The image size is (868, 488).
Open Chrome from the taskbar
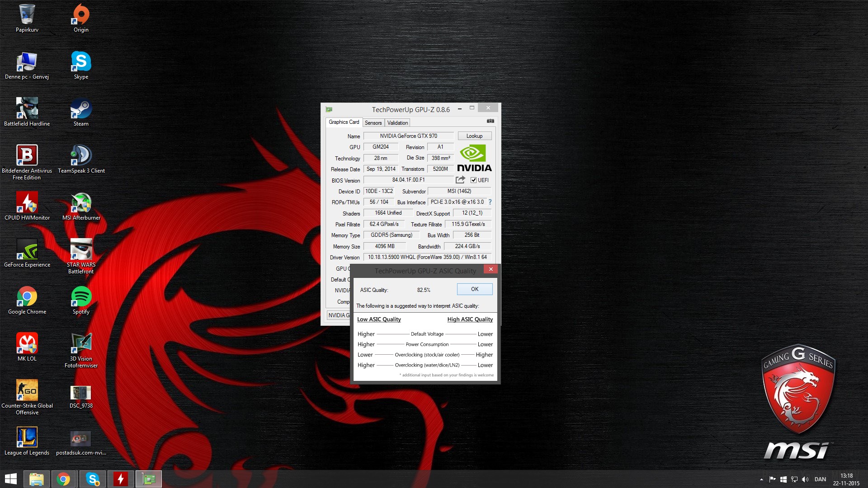(64, 479)
